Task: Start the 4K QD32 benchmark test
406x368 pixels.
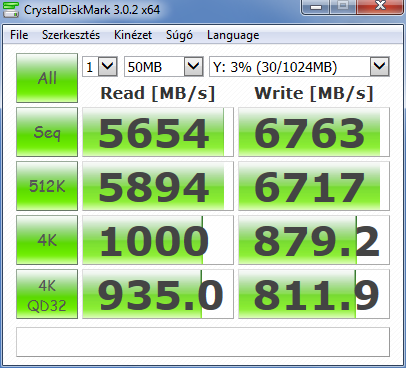Action: tap(47, 294)
